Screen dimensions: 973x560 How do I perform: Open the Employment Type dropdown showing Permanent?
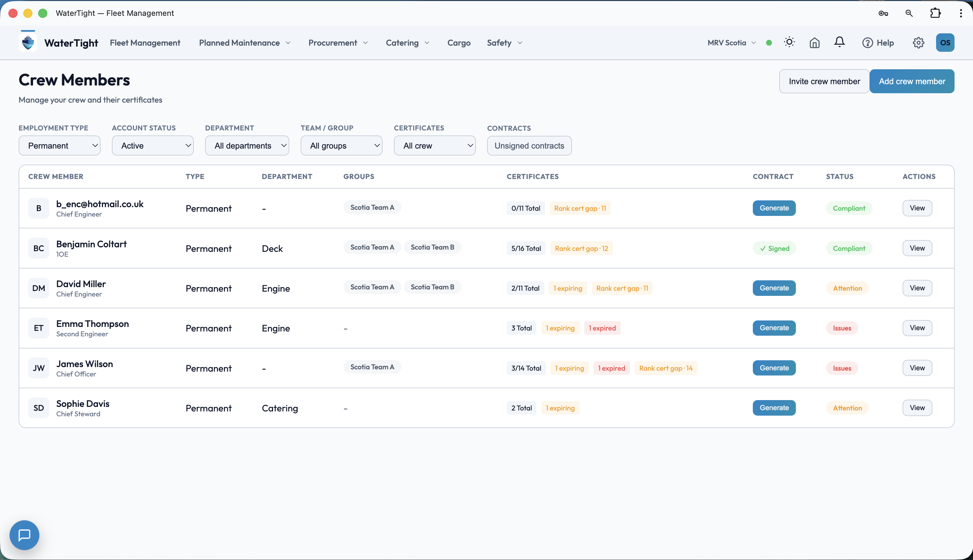point(59,146)
